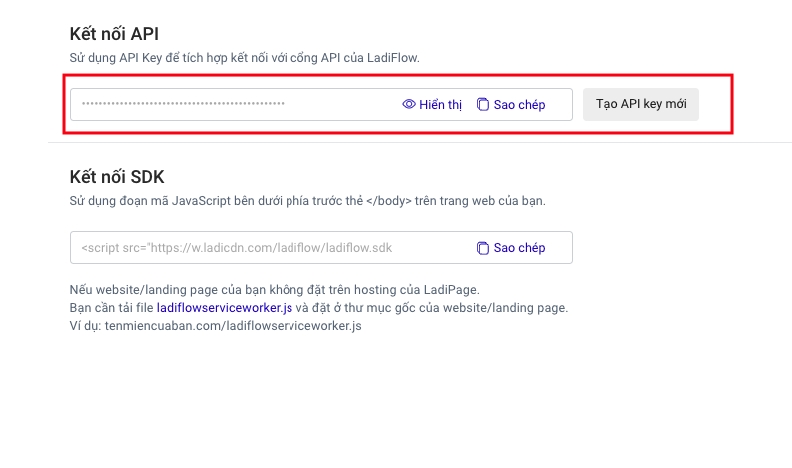Focus the masked API key input field
This screenshot has width=792, height=468.
tap(340, 104)
